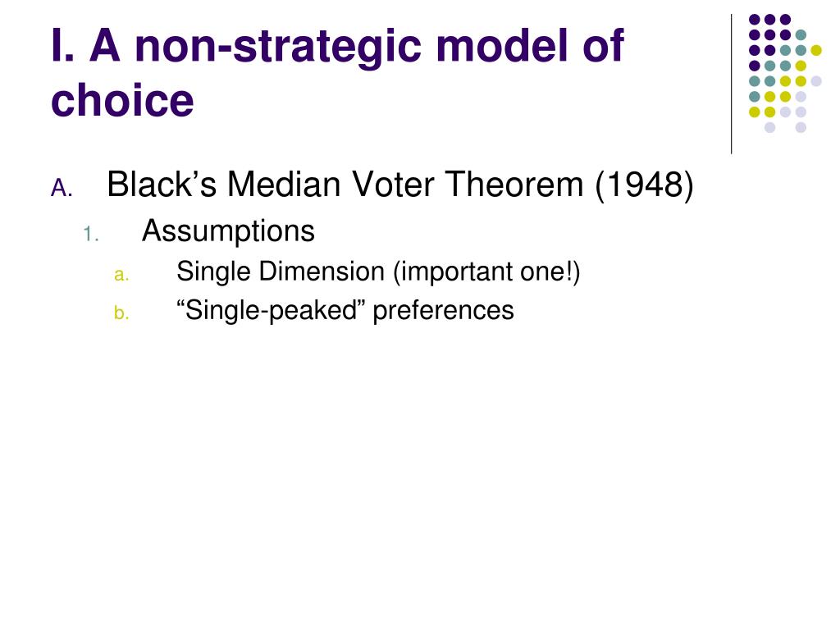The width and height of the screenshot is (840, 630).
Task: Click the yellow "b." list marker
Action: pyautogui.click(x=121, y=313)
